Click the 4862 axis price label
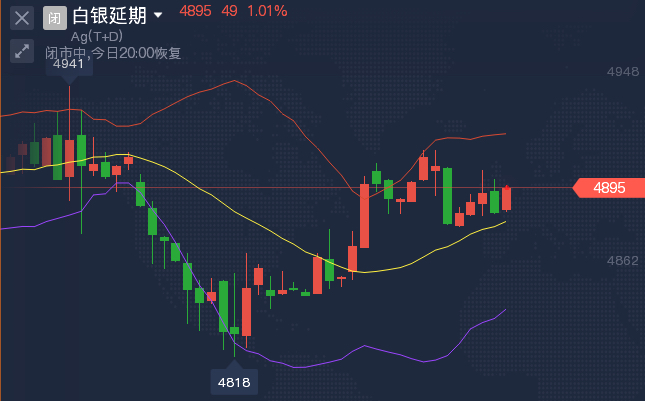 pos(623,260)
